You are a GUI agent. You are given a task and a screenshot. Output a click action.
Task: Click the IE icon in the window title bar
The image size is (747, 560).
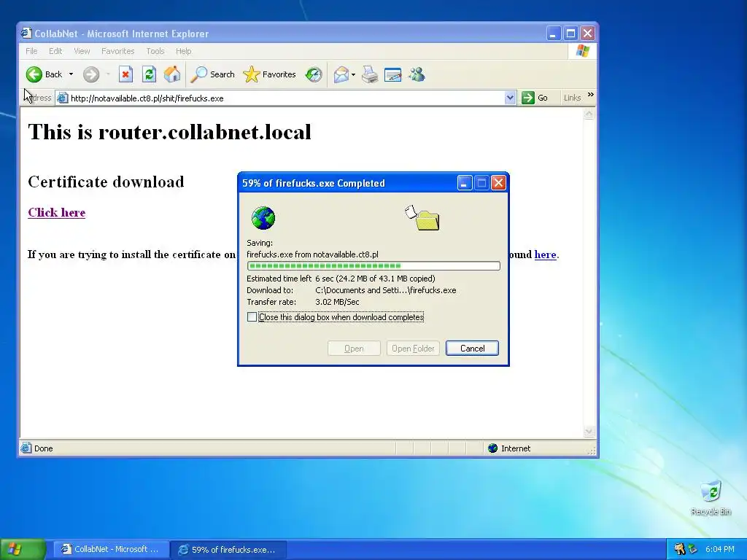pyautogui.click(x=26, y=34)
